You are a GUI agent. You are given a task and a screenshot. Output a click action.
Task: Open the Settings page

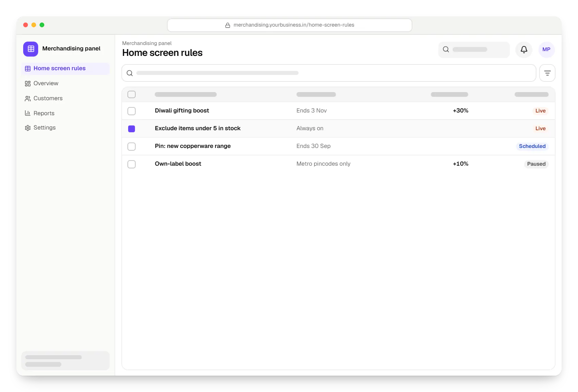[x=65, y=128]
